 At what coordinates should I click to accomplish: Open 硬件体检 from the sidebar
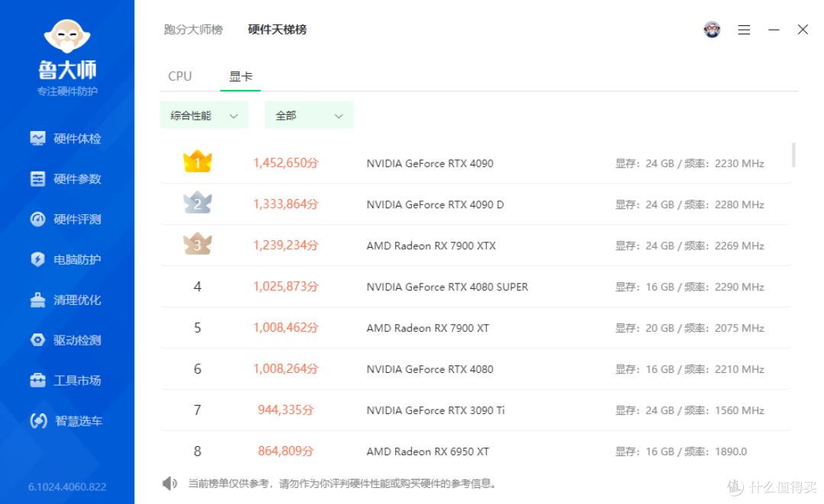pyautogui.click(x=66, y=139)
